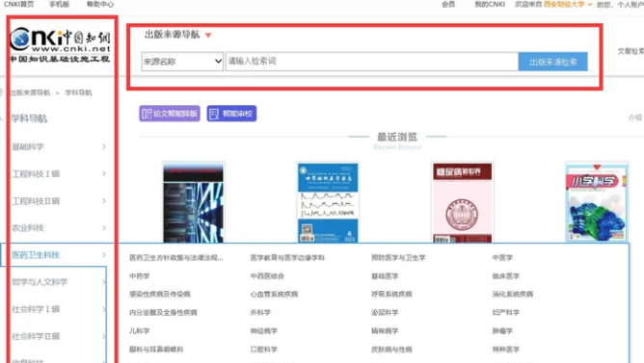Image resolution: width=644 pixels, height=363 pixels.
Task: Select 肿瘤学 subcategory
Action: (x=502, y=331)
